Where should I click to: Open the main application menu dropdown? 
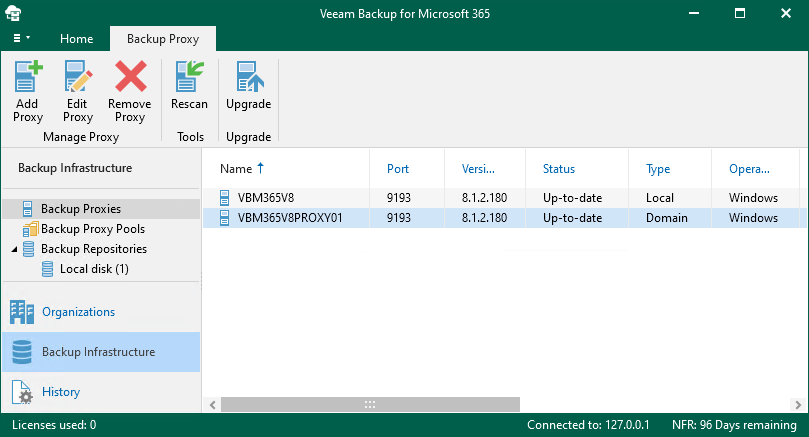click(x=20, y=38)
